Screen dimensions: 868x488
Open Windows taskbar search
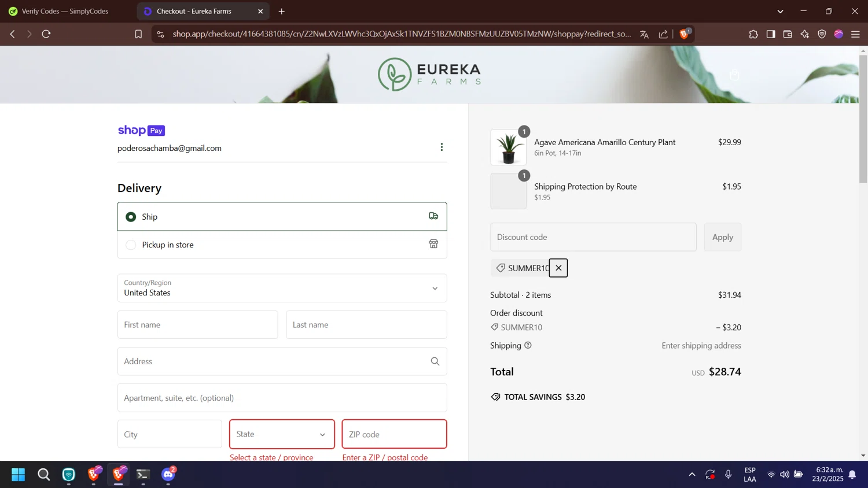43,475
